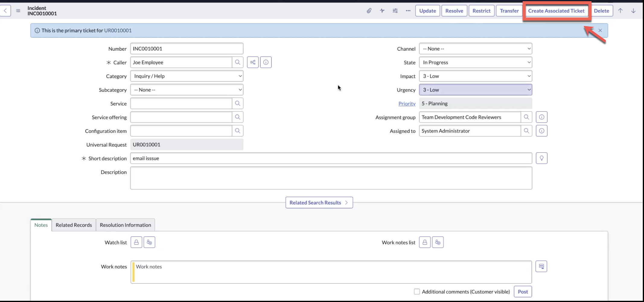Look up Caller using magnifier icon
The image size is (644, 302).
[238, 62]
